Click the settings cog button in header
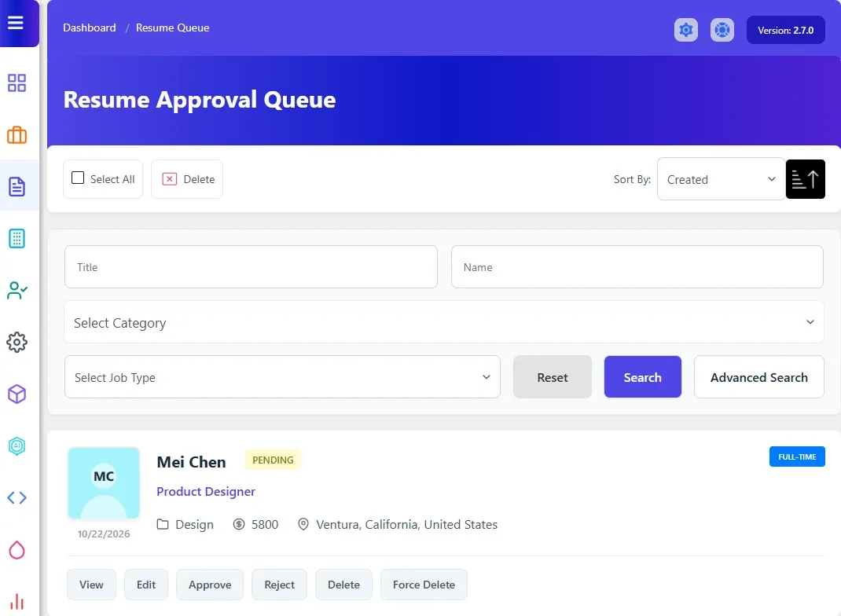 pyautogui.click(x=686, y=30)
